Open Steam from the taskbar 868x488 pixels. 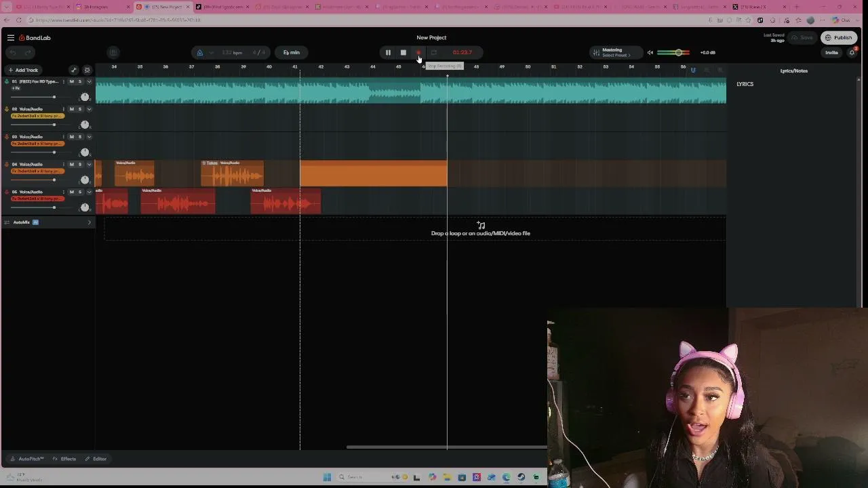[x=521, y=477]
